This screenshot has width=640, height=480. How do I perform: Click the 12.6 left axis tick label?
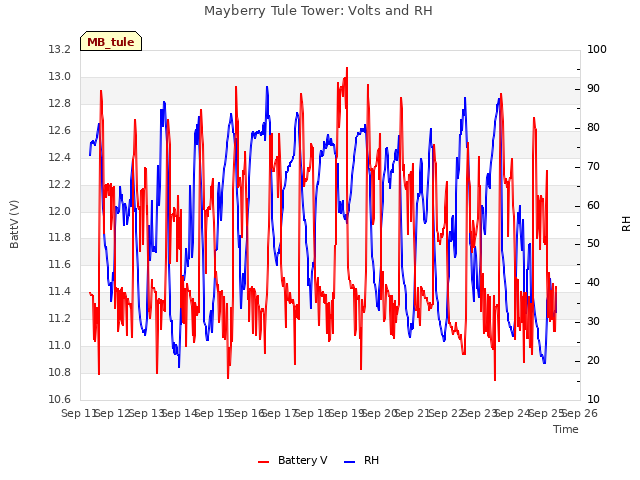tap(60, 131)
